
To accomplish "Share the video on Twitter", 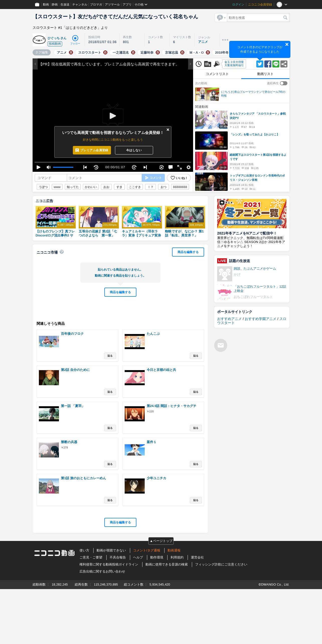I will pos(260,64).
